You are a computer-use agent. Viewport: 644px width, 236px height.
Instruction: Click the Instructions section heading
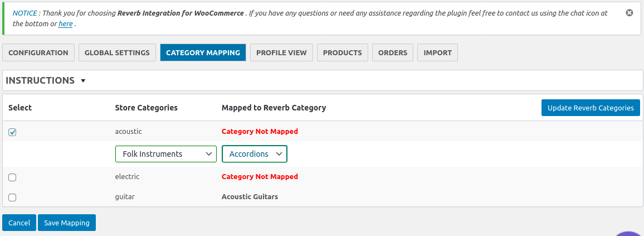coord(40,80)
